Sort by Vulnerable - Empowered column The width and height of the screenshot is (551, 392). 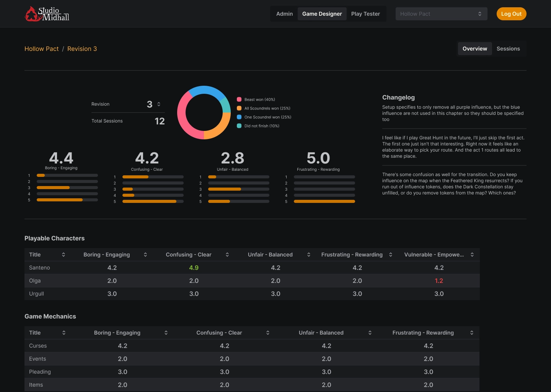point(472,255)
